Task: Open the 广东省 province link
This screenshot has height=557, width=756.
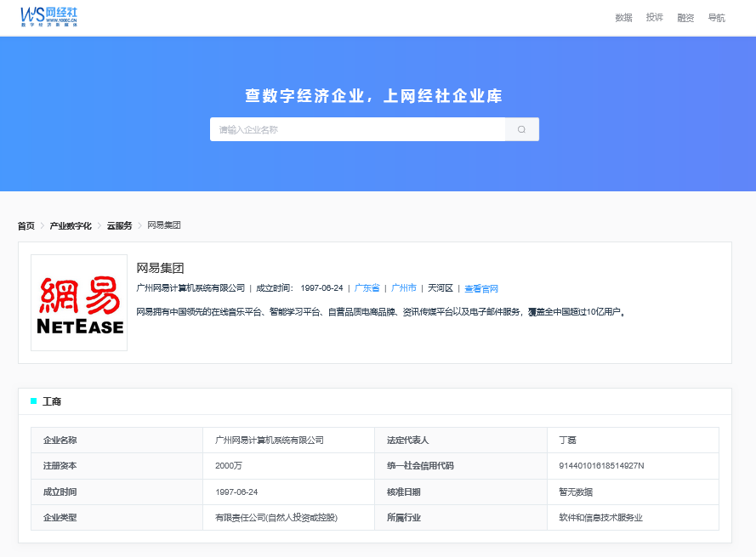Action: [367, 288]
